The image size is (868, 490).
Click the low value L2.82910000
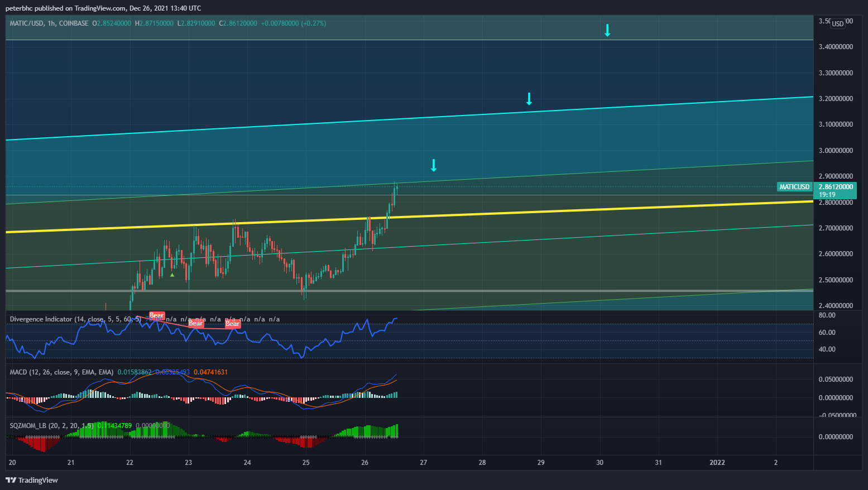196,23
